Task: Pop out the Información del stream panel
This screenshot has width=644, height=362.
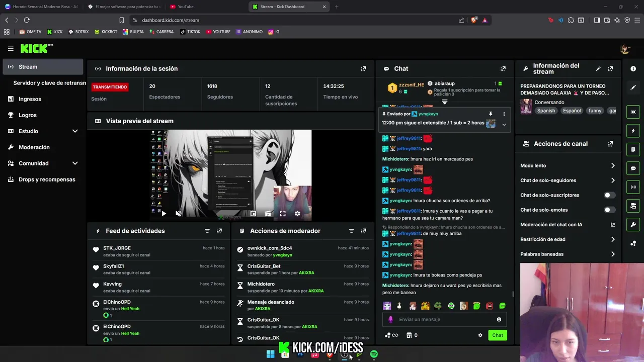Action: pos(610,69)
